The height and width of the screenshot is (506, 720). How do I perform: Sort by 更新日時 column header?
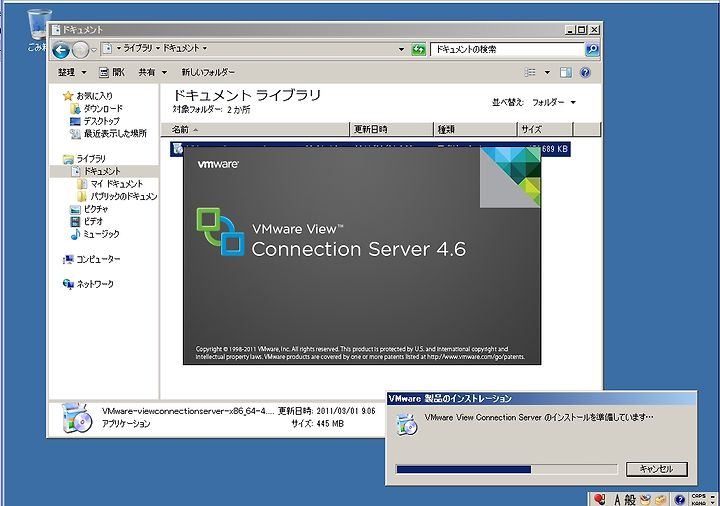point(392,129)
